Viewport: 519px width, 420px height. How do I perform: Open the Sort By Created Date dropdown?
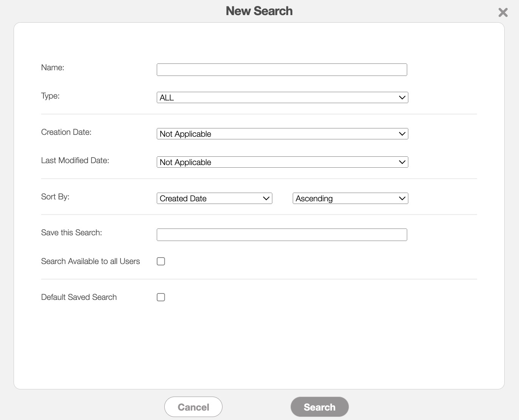(214, 198)
